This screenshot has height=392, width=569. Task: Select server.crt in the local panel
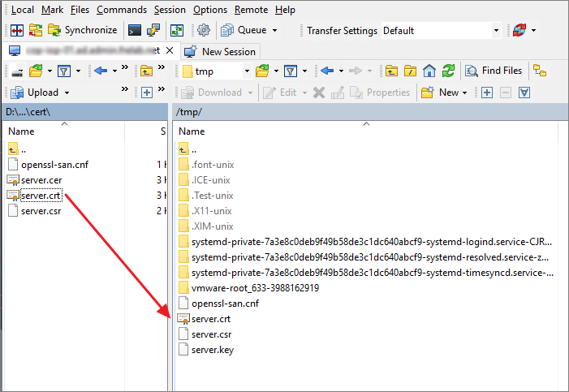pyautogui.click(x=41, y=196)
